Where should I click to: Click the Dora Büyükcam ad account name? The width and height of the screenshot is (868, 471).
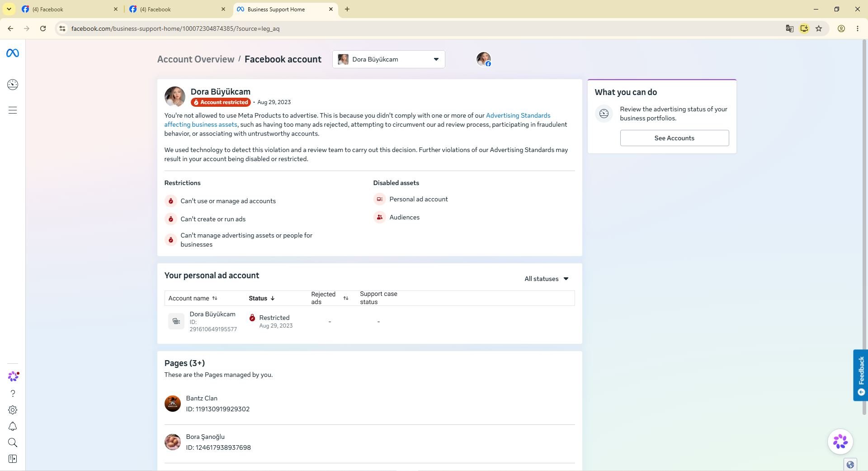[x=212, y=314]
